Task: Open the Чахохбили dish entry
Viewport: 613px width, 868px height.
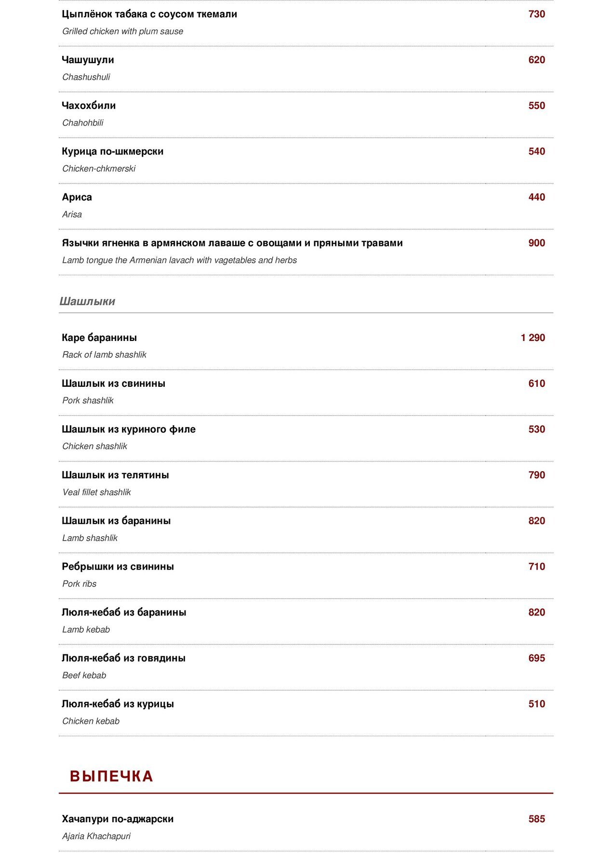Action: click(x=89, y=106)
